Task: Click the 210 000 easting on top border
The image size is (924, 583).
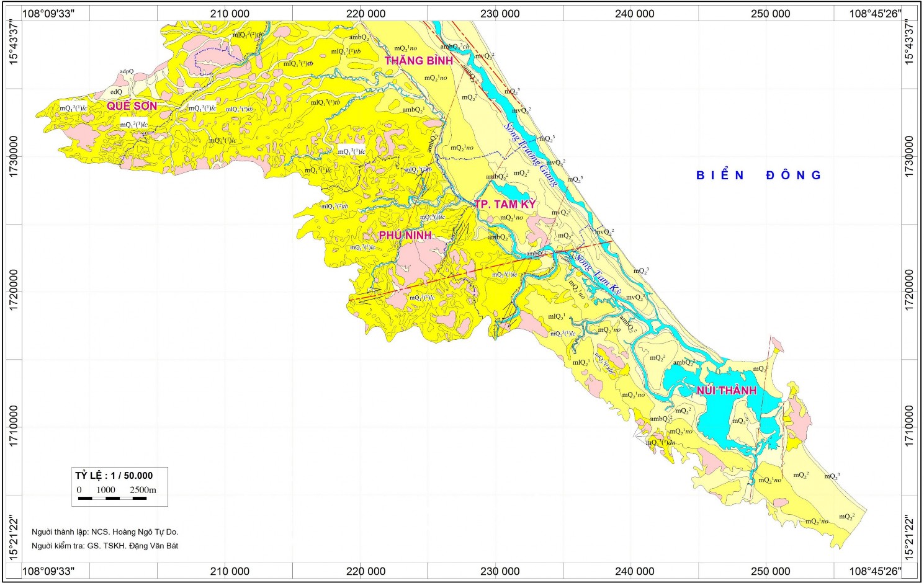Action: tap(230, 14)
